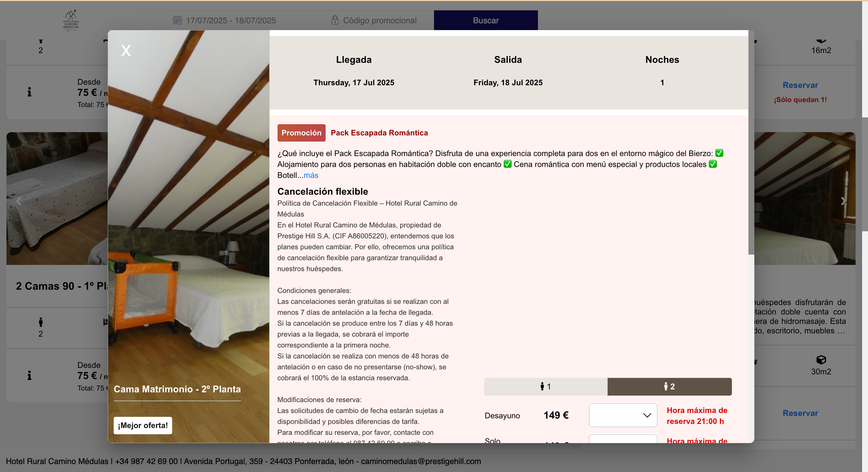Open the calendar icon beside the dates
This screenshot has width=868, height=472.
coord(177,20)
